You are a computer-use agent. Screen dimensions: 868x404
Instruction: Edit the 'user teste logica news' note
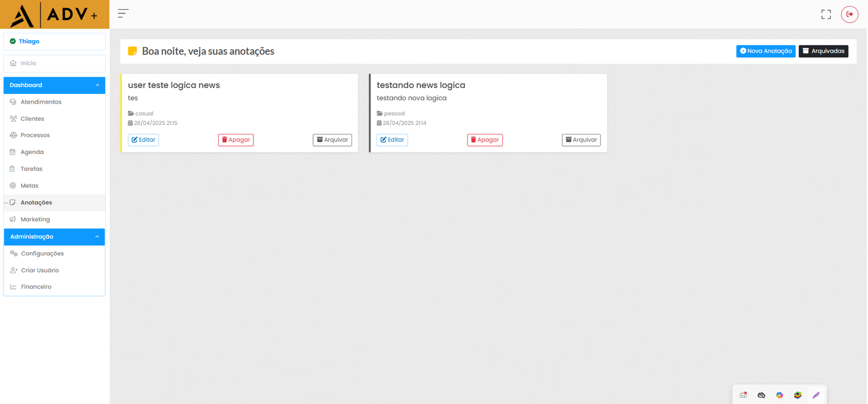pyautogui.click(x=143, y=140)
